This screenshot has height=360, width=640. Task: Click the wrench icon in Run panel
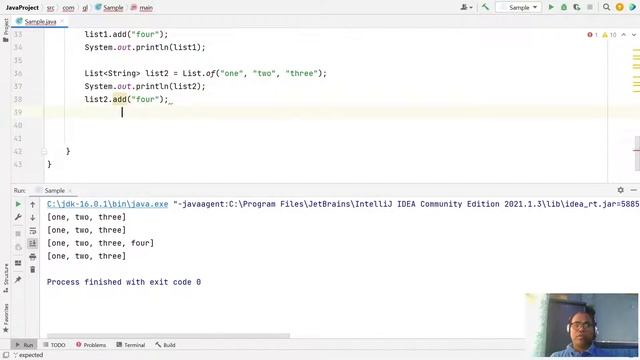(18, 217)
